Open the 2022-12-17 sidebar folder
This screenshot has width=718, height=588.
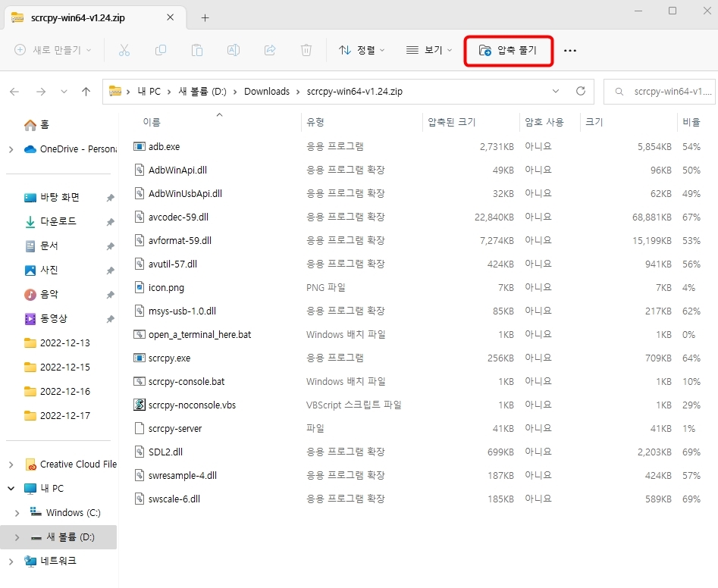57,415
